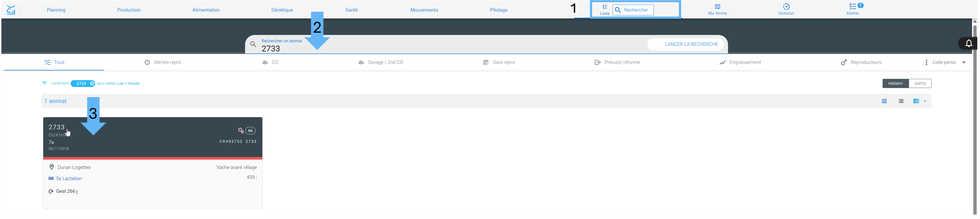
Task: Click the filter icon before 'contenant'
Action: (45, 83)
